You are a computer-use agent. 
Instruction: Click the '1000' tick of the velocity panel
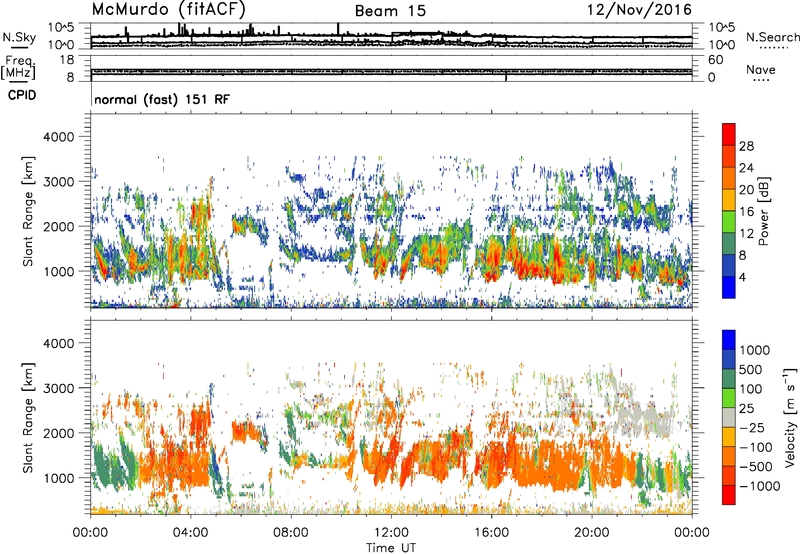(58, 477)
